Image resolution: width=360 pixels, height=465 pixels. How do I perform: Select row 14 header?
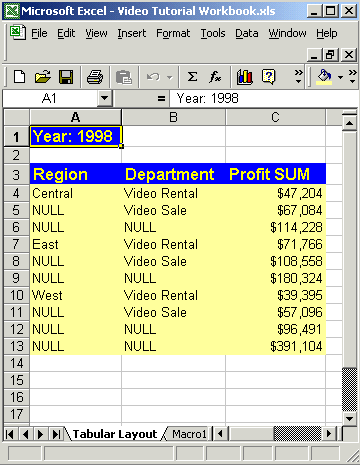[x=16, y=363]
